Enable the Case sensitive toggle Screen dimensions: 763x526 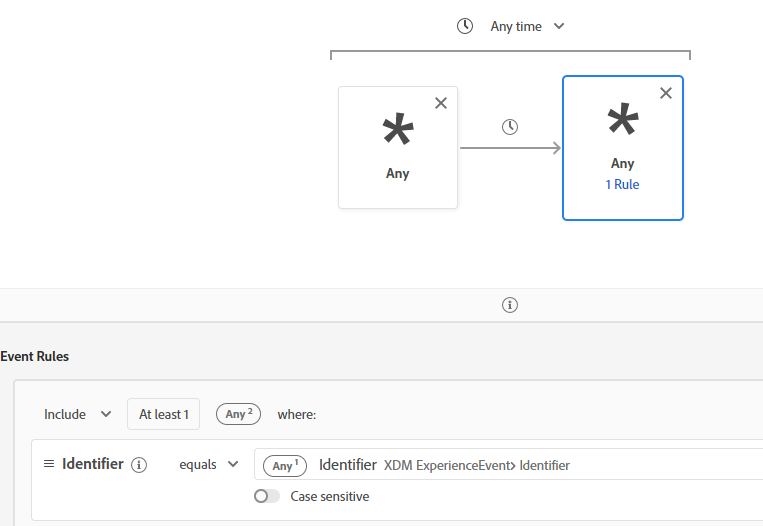tap(267, 496)
